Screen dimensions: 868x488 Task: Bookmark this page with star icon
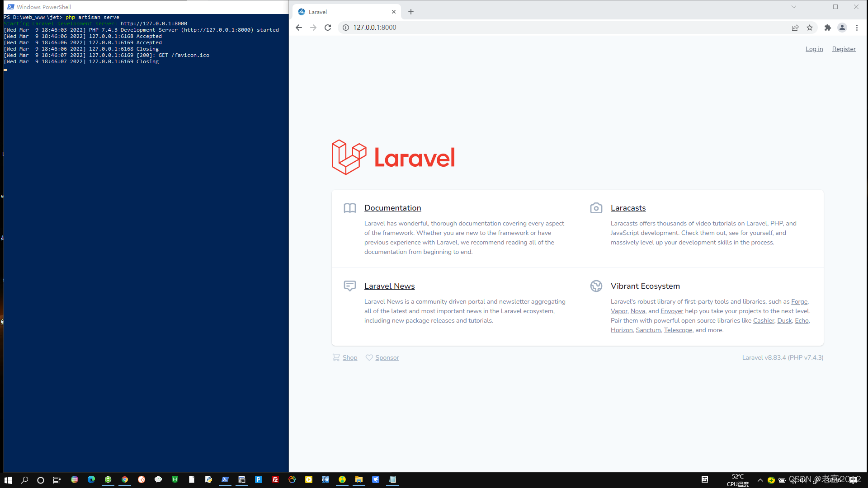click(810, 28)
